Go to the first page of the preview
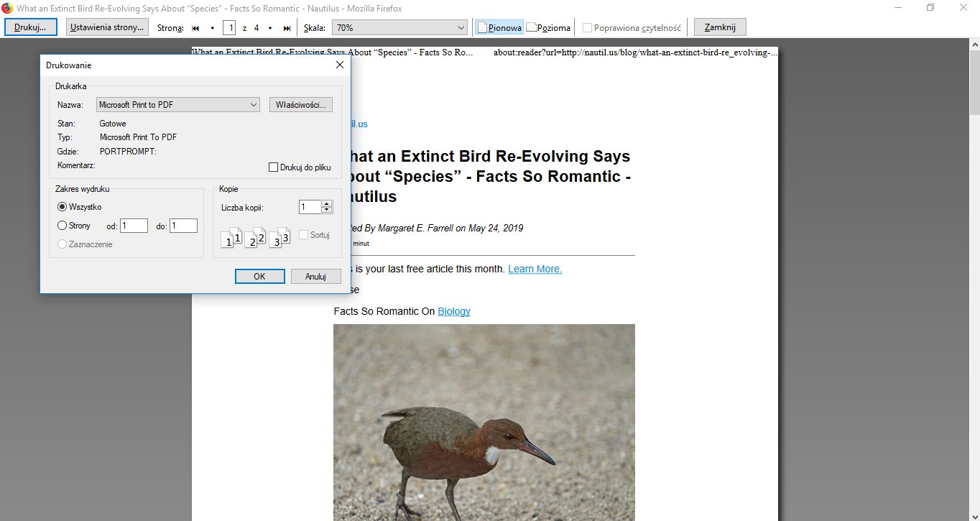 click(x=195, y=28)
